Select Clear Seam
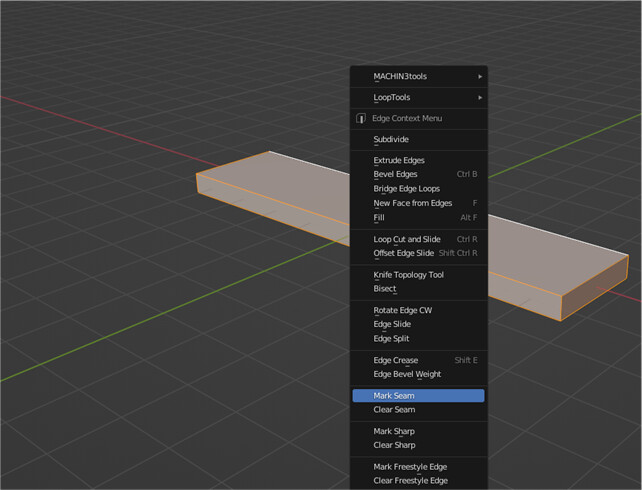 tap(418, 410)
